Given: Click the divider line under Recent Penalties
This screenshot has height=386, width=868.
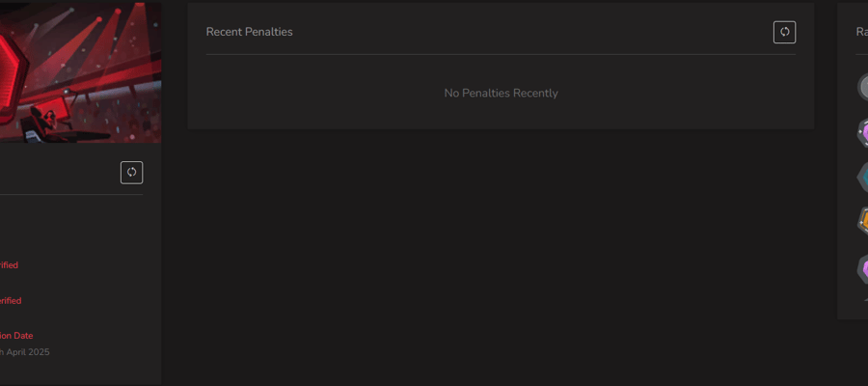Looking at the screenshot, I should click(501, 54).
